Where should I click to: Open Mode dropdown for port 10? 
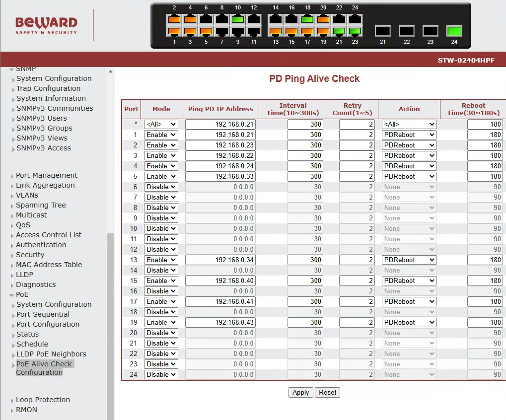(161, 228)
